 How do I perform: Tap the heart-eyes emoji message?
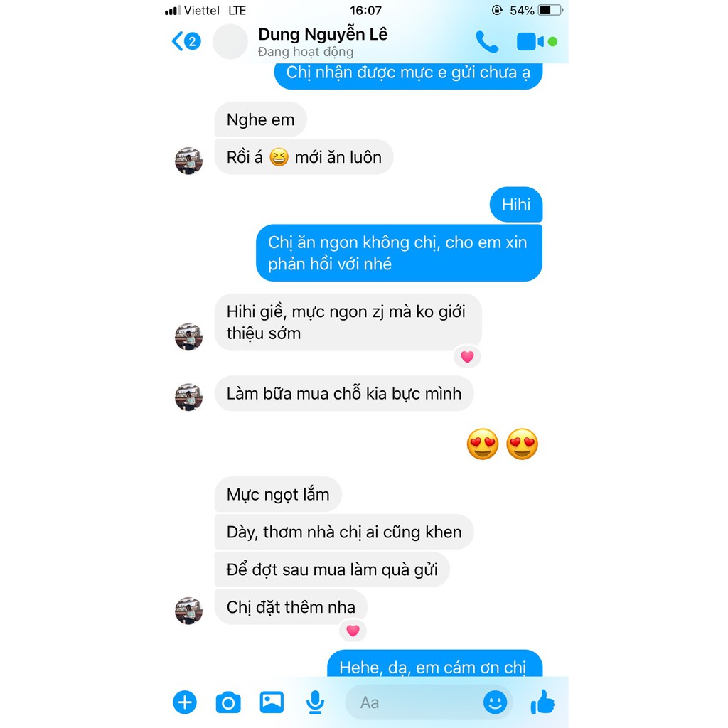pos(503,444)
